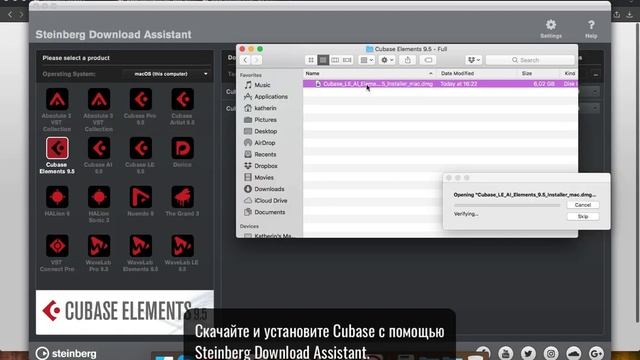Switch Finder to list view
Viewport: 640px width, 360px height.
323,60
